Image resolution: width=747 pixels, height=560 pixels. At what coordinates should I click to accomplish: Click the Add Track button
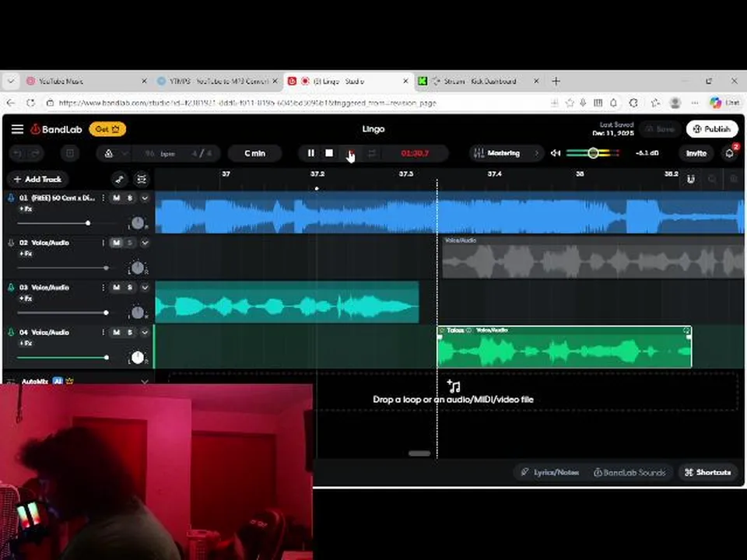point(37,179)
